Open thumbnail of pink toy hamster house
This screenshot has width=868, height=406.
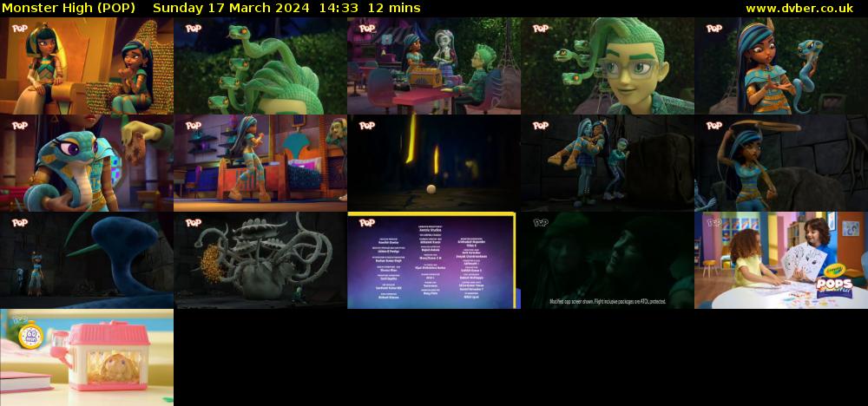pos(86,357)
